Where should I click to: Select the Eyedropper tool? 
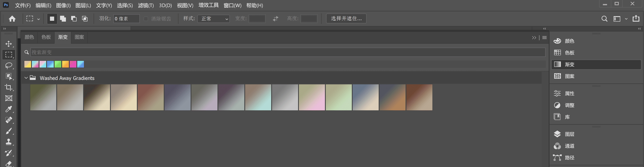click(8, 109)
